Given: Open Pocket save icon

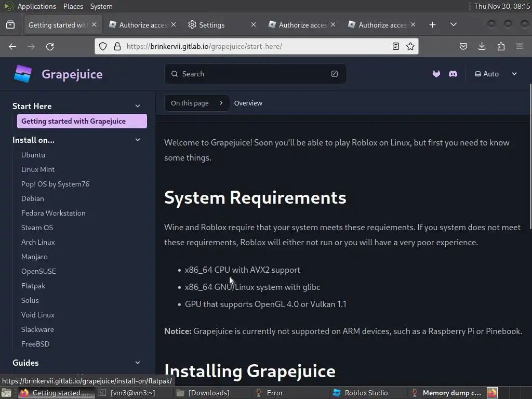Looking at the screenshot, I should (463, 46).
